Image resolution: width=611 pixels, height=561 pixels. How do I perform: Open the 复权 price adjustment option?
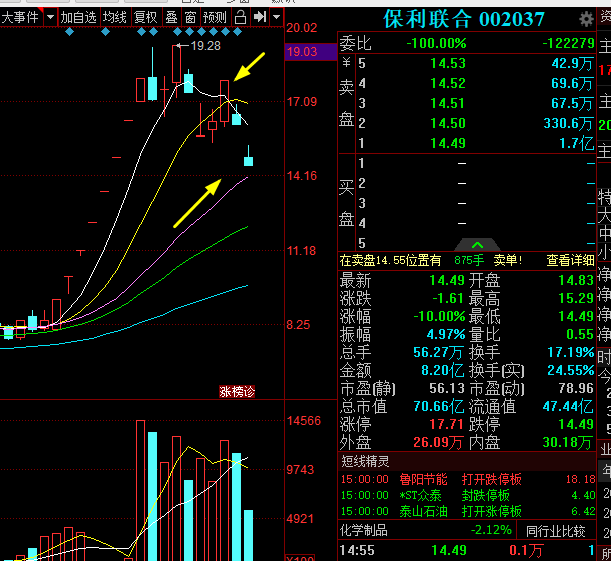pyautogui.click(x=145, y=18)
